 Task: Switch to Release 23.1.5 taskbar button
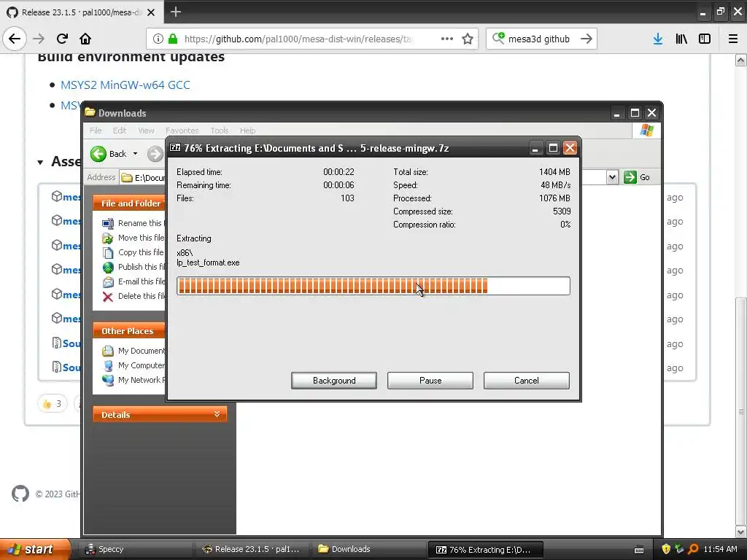coord(252,549)
